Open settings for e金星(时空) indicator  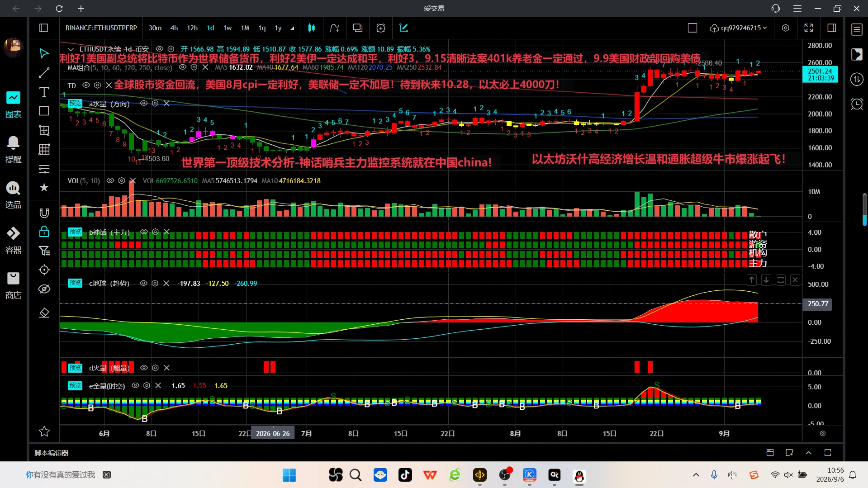tap(147, 385)
